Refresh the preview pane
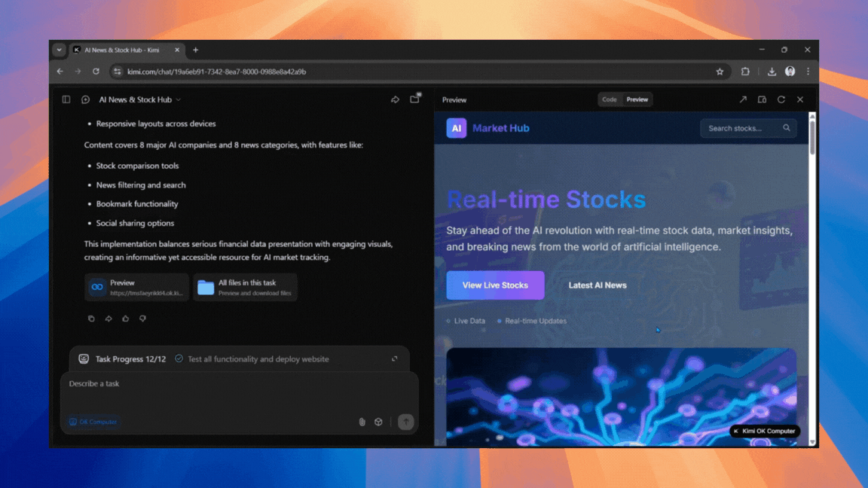The image size is (868, 488). pyautogui.click(x=781, y=99)
